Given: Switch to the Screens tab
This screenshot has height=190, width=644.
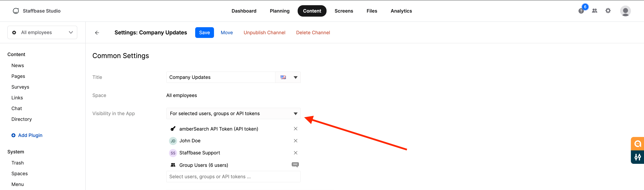Looking at the screenshot, I should (x=344, y=11).
